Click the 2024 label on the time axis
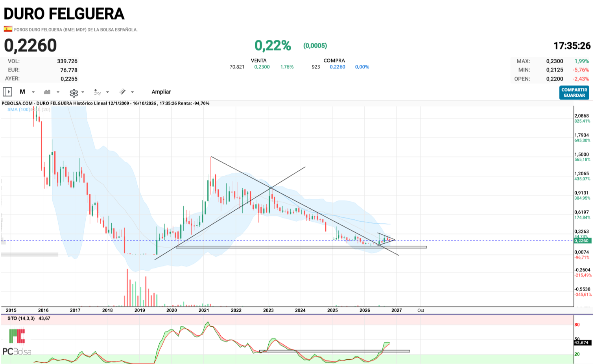Screen dimensions: 594x364 pyautogui.click(x=300, y=310)
